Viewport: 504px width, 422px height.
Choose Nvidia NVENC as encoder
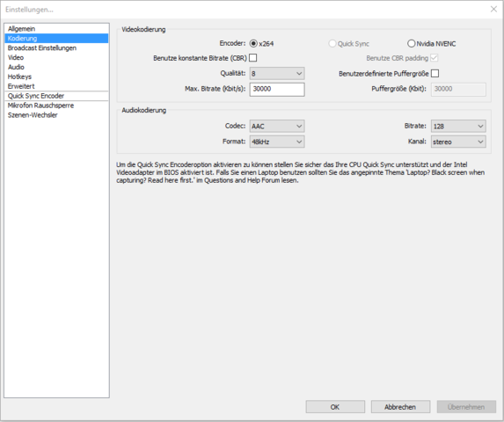pos(411,43)
